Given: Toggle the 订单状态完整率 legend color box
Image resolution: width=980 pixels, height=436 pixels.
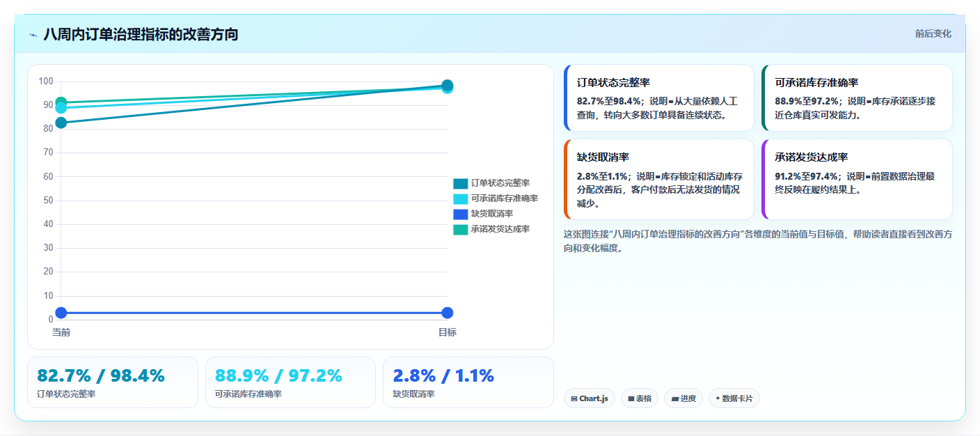Looking at the screenshot, I should pyautogui.click(x=460, y=183).
